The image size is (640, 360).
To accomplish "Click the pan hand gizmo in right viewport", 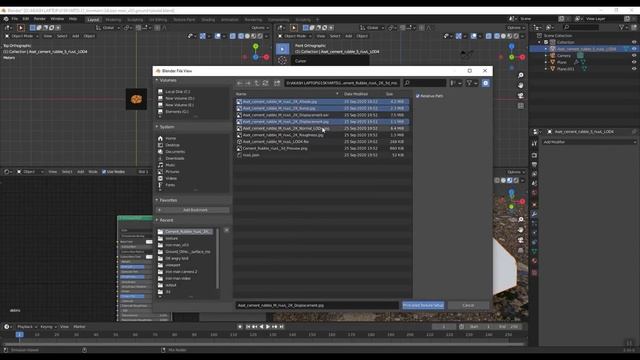I will pos(521,85).
